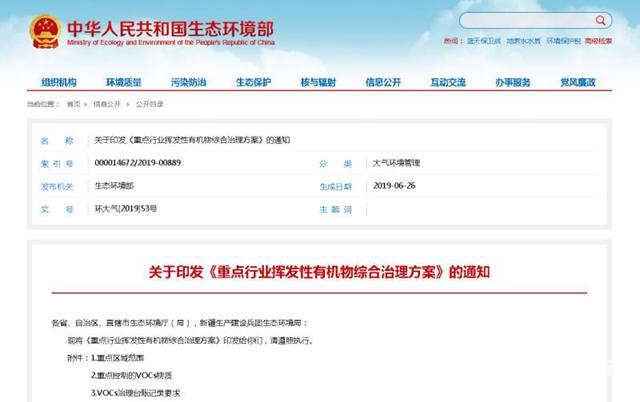Click the 生成日期 field label
Viewport: 640px width, 402px height.
(336, 187)
